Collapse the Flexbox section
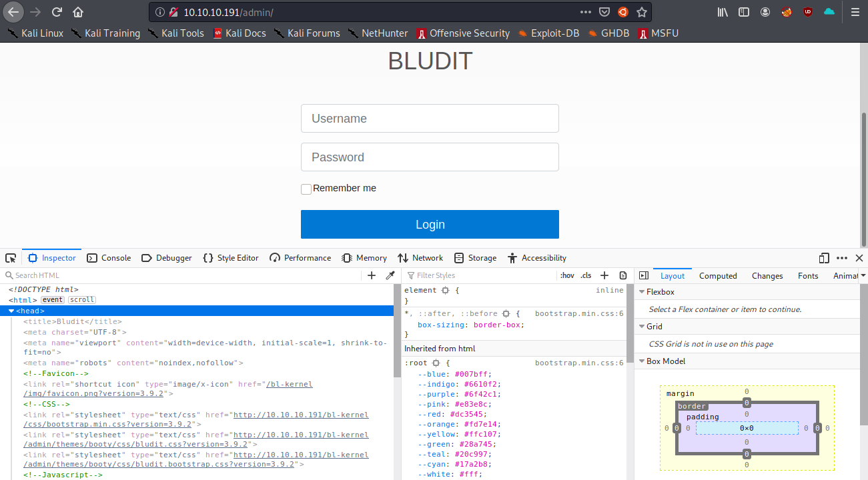Screen dimensions: 868x480 tap(642, 292)
